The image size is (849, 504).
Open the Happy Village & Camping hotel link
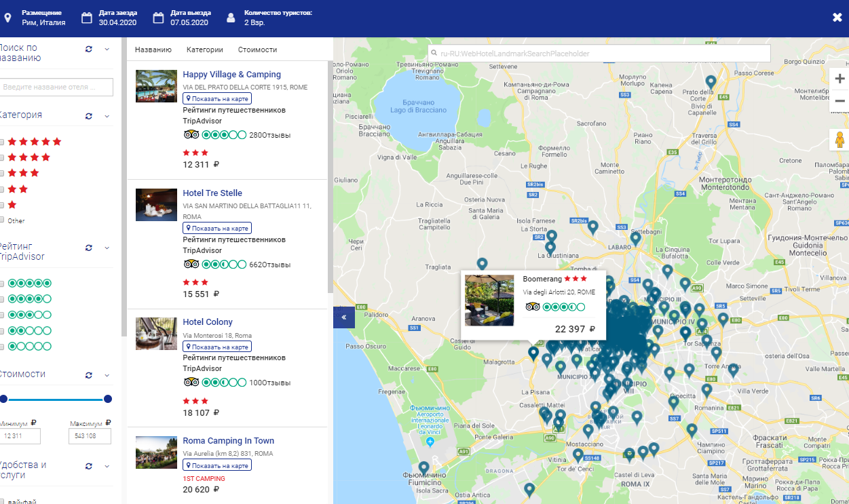pos(232,75)
